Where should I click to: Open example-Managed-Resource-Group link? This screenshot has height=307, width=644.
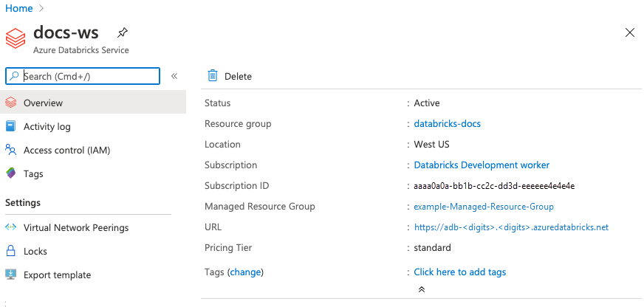484,207
